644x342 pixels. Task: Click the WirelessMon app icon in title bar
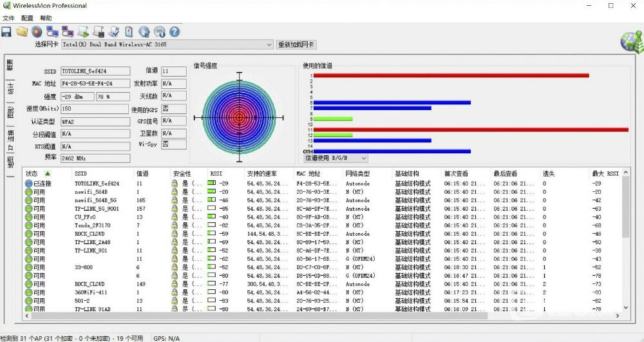coord(6,6)
